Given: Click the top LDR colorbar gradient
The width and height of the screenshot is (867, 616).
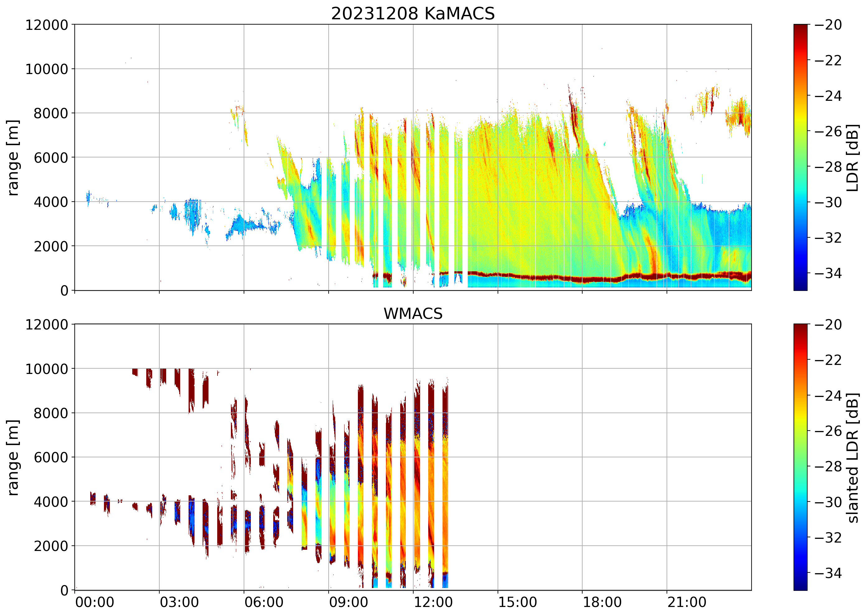Looking at the screenshot, I should (x=800, y=157).
